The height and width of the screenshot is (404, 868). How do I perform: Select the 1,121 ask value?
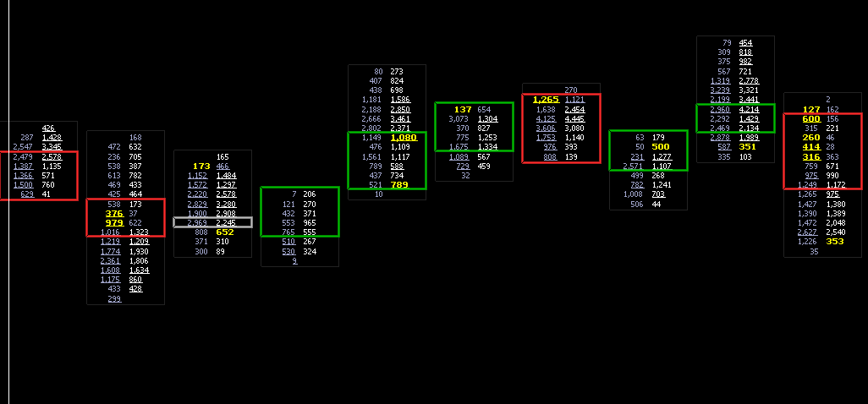(574, 100)
